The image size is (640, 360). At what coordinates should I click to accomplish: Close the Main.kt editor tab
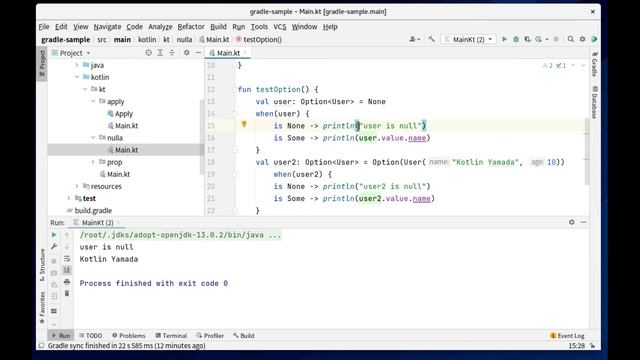pos(245,53)
